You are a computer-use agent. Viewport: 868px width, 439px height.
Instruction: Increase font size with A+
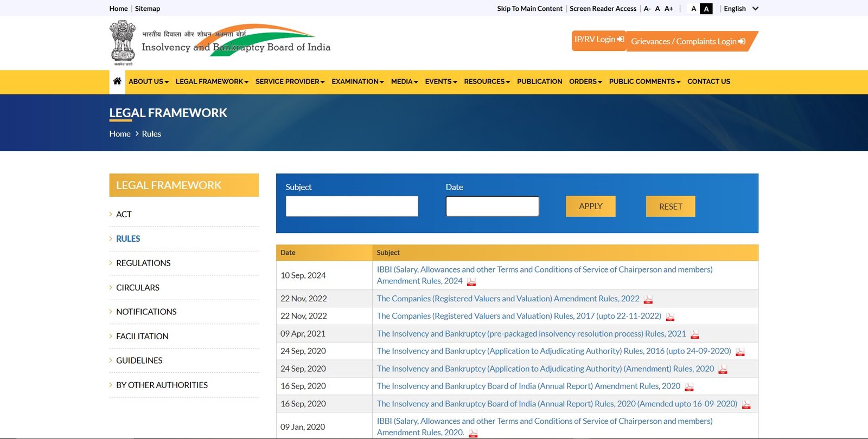[668, 9]
